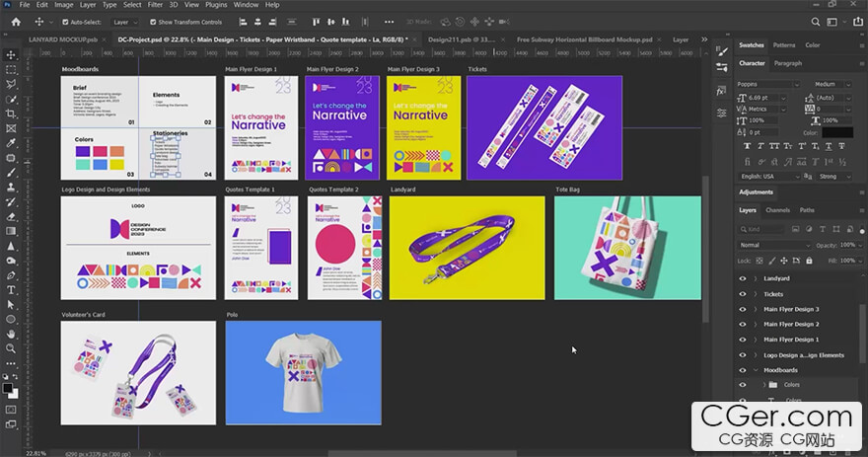This screenshot has width=868, height=457.
Task: Open the Patterns panel tab
Action: [x=784, y=44]
